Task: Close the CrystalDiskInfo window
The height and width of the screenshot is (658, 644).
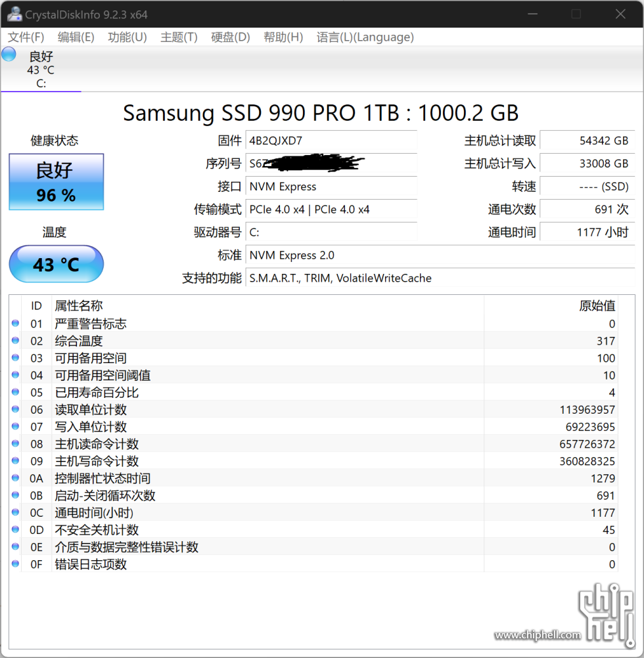Action: [620, 14]
